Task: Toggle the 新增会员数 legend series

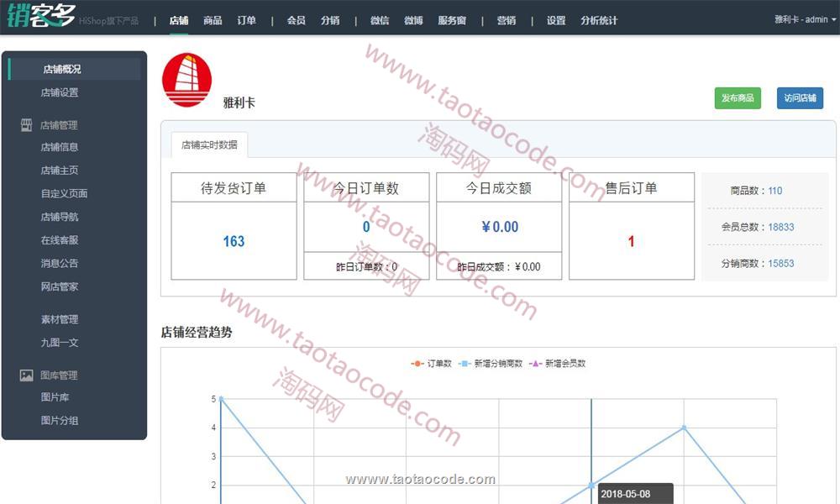Action: click(x=557, y=364)
